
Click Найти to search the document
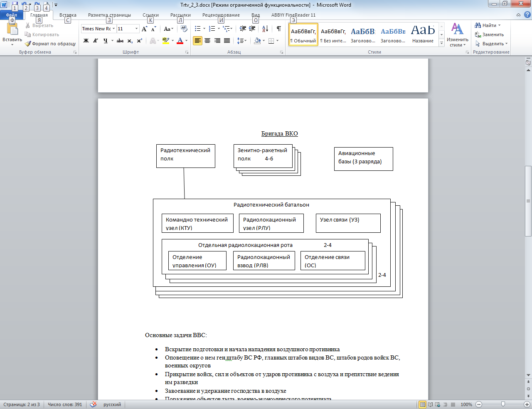point(488,25)
